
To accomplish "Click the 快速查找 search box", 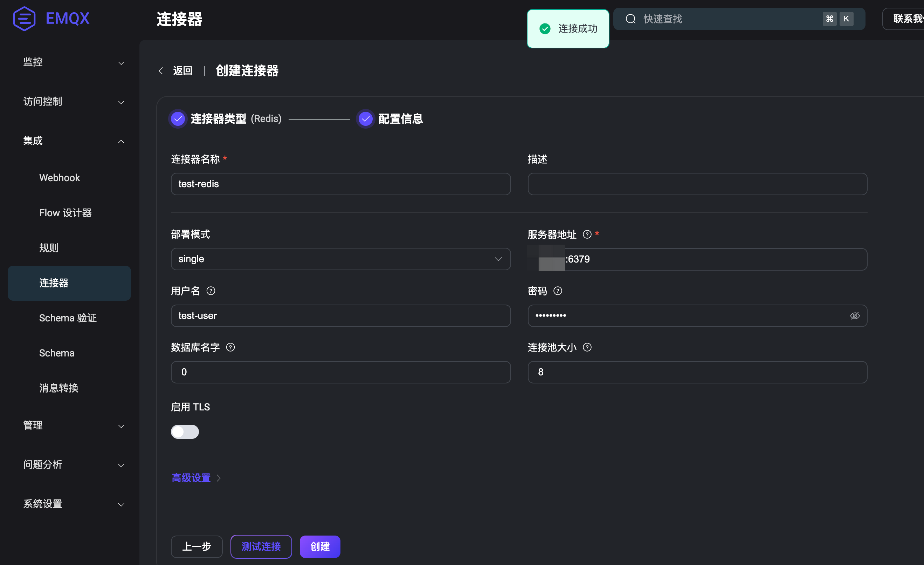I will 739,19.
